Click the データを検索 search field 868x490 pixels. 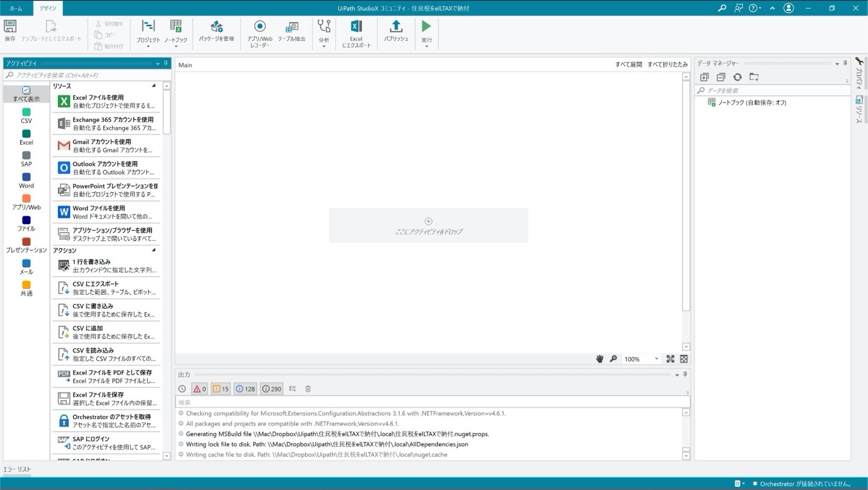tap(772, 90)
